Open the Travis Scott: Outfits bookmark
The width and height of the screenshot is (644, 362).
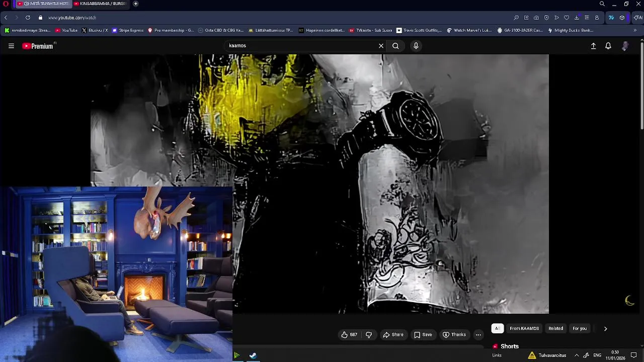419,30
